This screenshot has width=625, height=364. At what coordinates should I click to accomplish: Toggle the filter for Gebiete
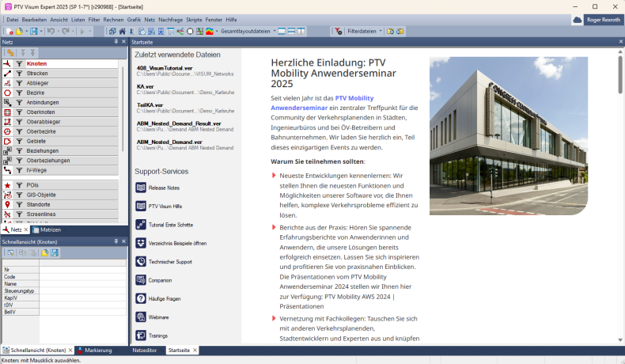tap(19, 141)
